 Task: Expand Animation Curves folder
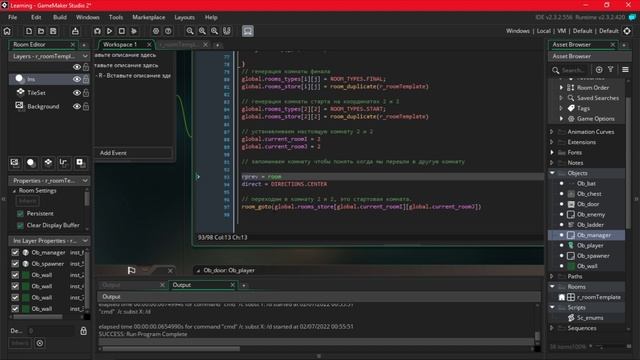point(552,132)
